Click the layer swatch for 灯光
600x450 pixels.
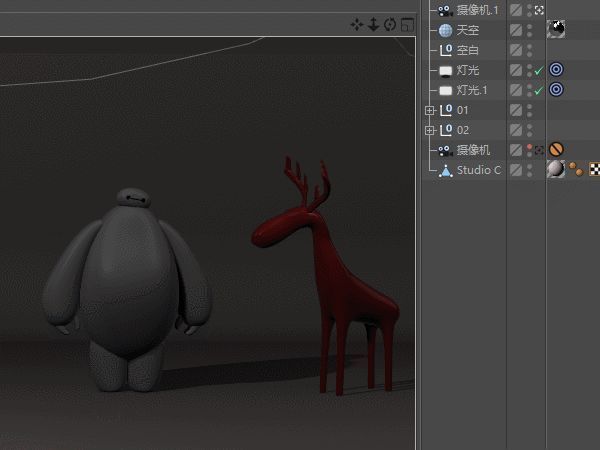(x=516, y=70)
